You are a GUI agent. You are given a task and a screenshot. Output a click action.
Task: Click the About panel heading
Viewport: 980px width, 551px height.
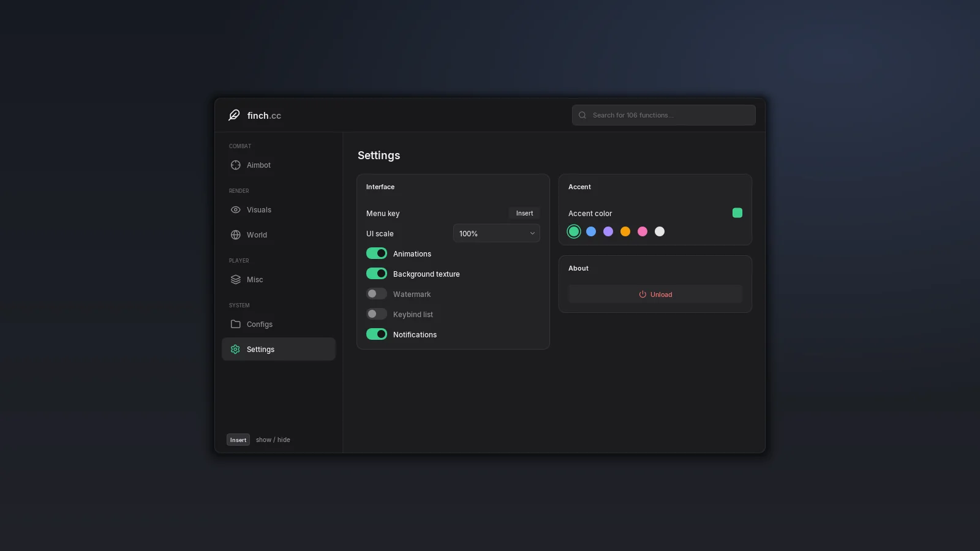coord(578,268)
